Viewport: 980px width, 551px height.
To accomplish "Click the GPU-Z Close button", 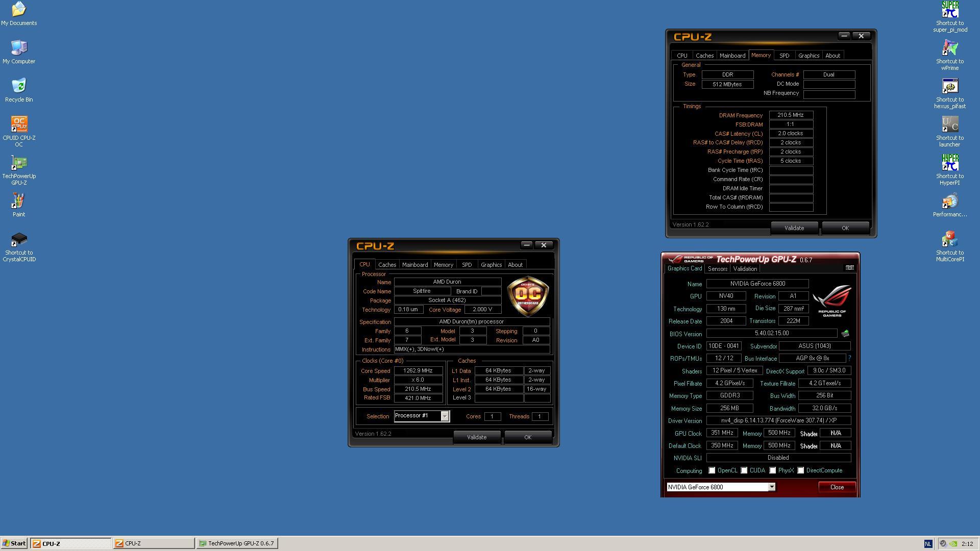I will click(x=837, y=487).
